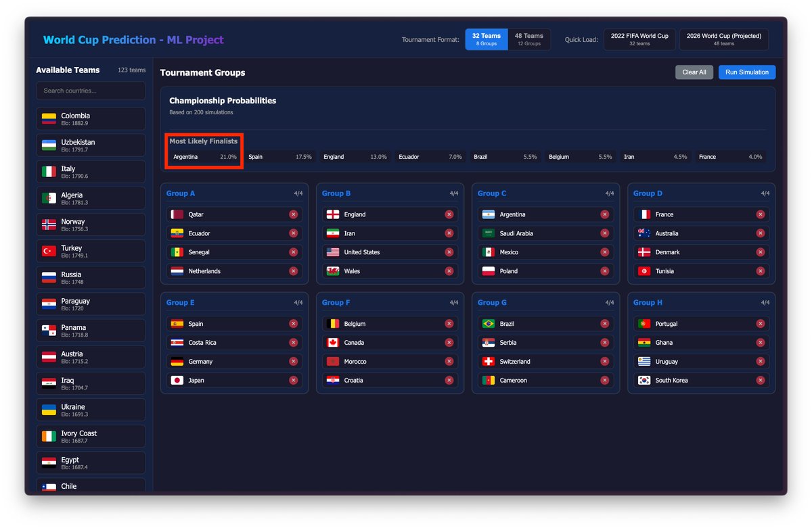Remove Cameroon from Group G
812x528 pixels.
click(x=604, y=381)
